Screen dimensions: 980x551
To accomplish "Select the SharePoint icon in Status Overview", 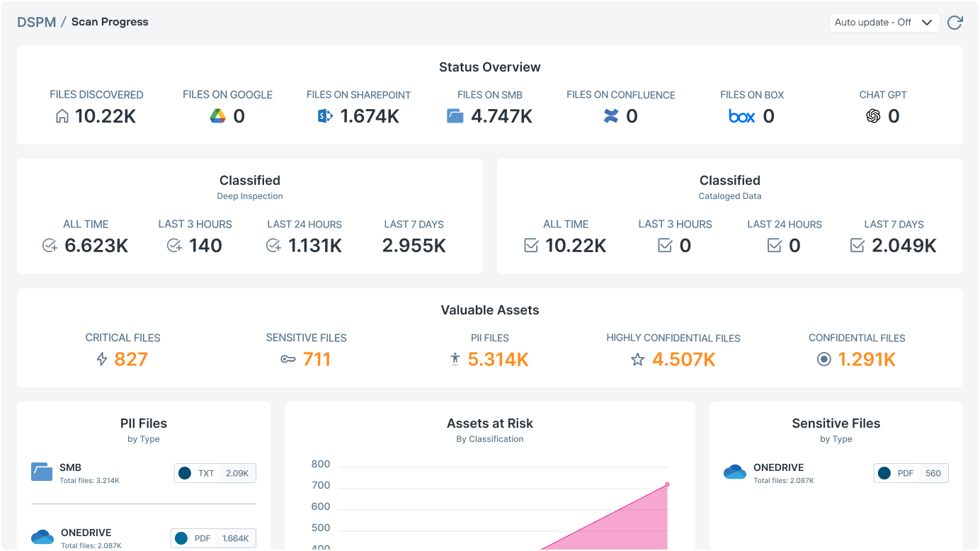I will tap(324, 115).
